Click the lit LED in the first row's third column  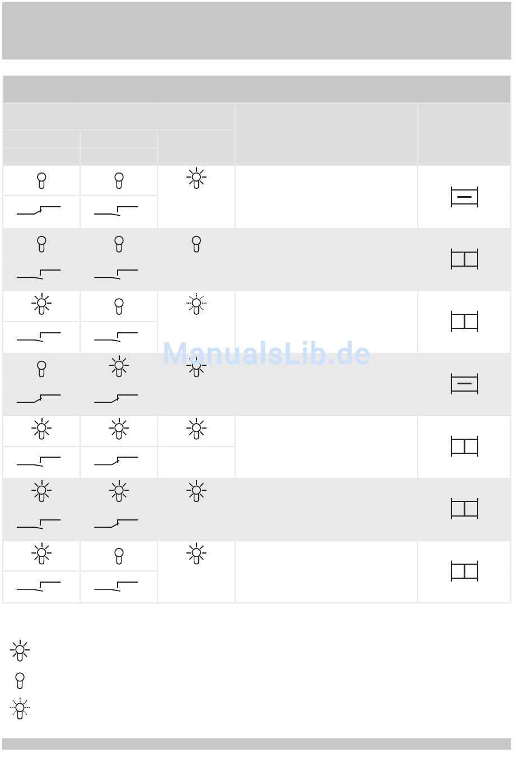click(x=197, y=178)
